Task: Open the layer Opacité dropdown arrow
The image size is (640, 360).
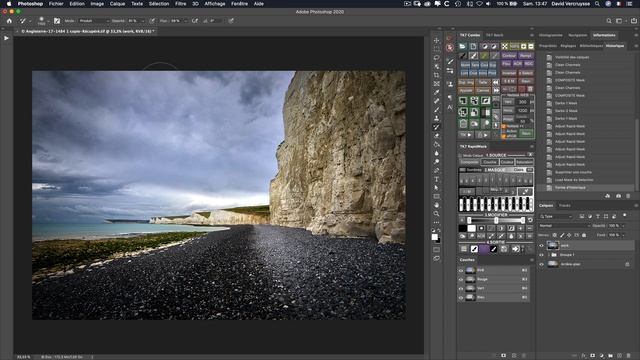Action: [623, 226]
